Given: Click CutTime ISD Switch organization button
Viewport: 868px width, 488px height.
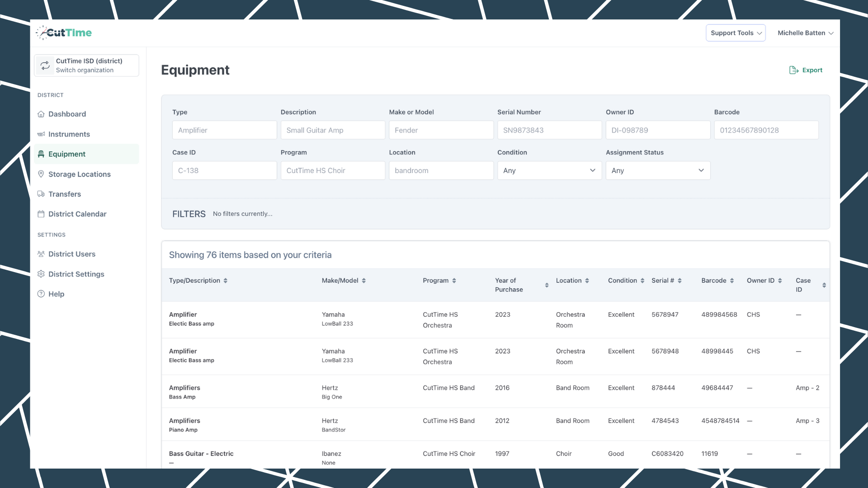Looking at the screenshot, I should click(x=86, y=66).
